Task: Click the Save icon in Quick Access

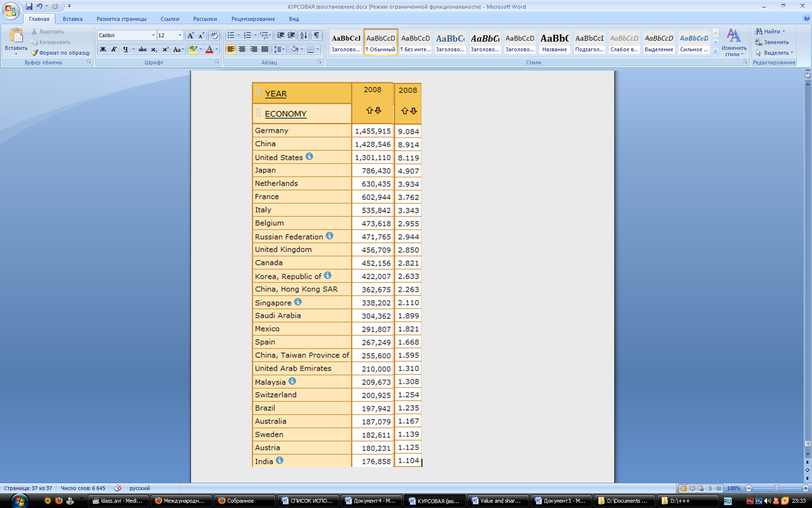Action: point(29,6)
